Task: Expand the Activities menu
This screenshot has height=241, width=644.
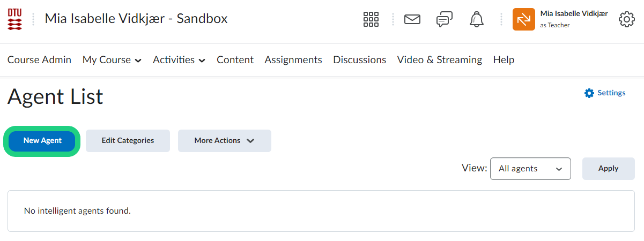Action: click(179, 60)
